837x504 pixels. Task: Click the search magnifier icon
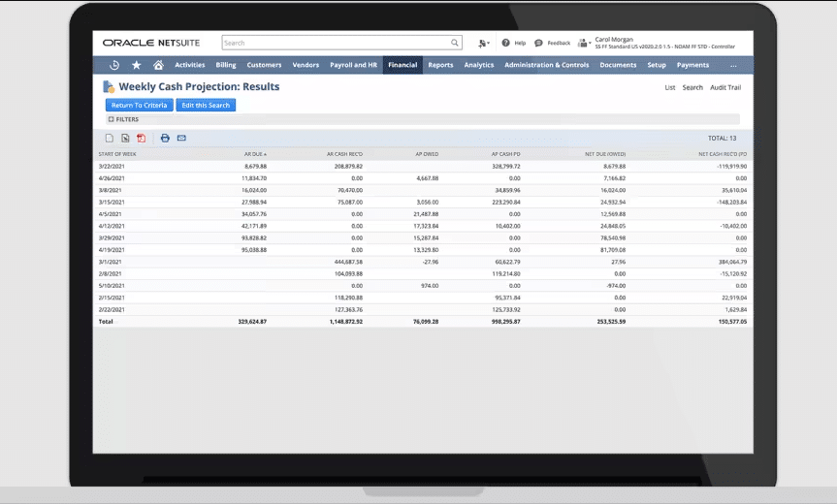455,43
